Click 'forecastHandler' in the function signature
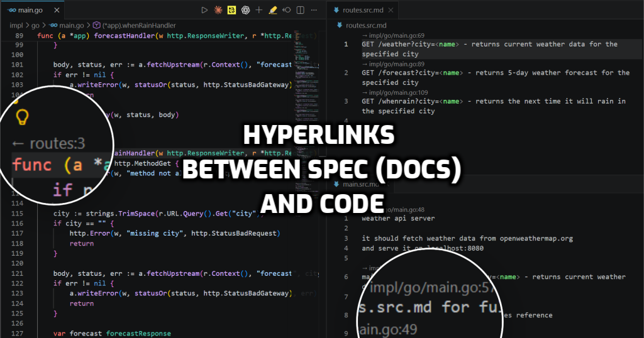644x338 pixels. click(x=125, y=36)
